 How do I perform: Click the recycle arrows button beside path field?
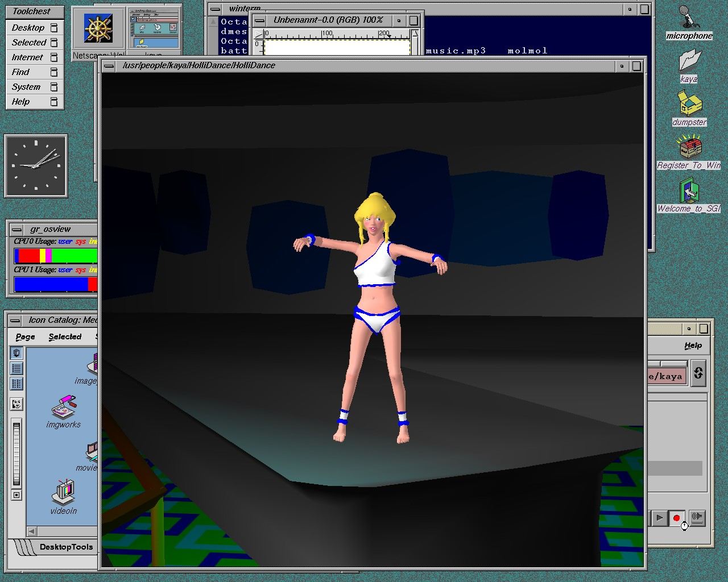pos(698,373)
